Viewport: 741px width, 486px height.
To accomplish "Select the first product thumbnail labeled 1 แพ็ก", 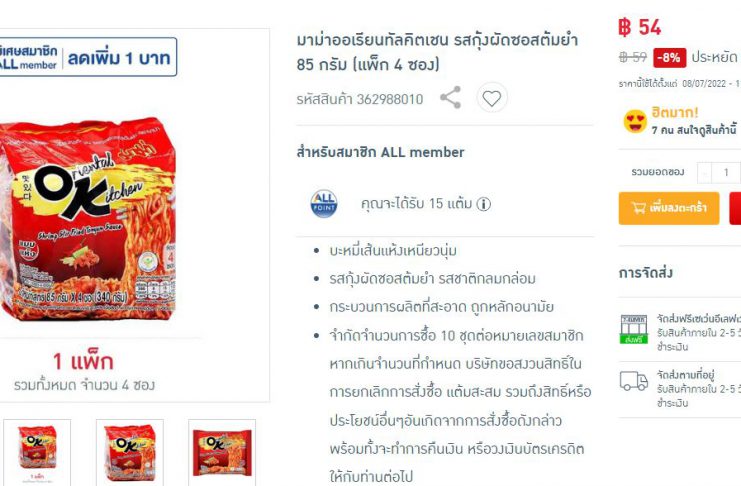I will tap(37, 452).
